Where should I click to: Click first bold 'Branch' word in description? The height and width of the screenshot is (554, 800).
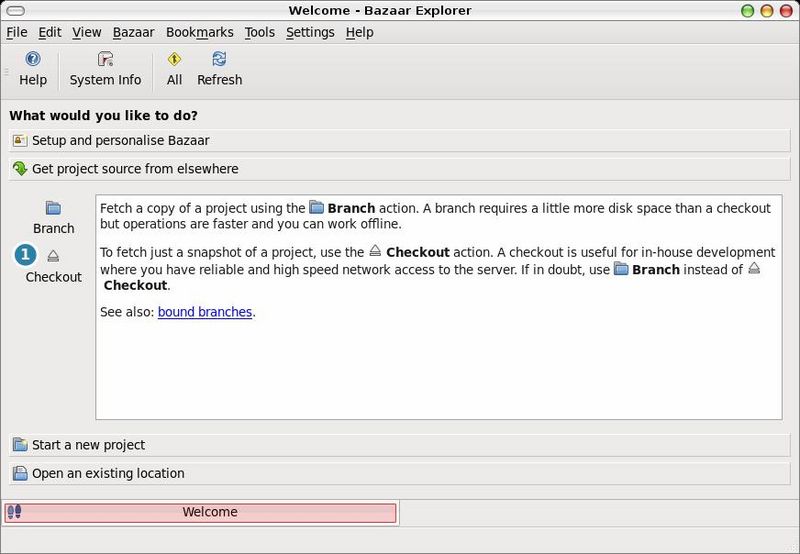(351, 208)
